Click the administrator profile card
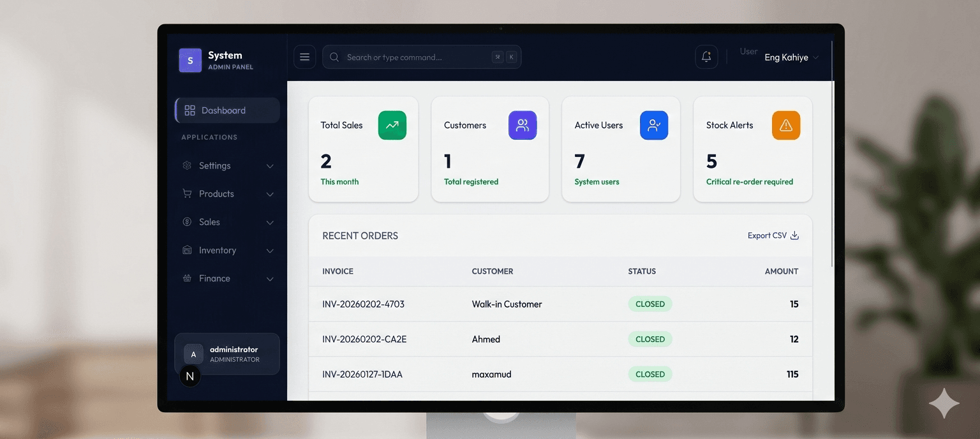Screen dimensions: 980x439 (x=226, y=354)
